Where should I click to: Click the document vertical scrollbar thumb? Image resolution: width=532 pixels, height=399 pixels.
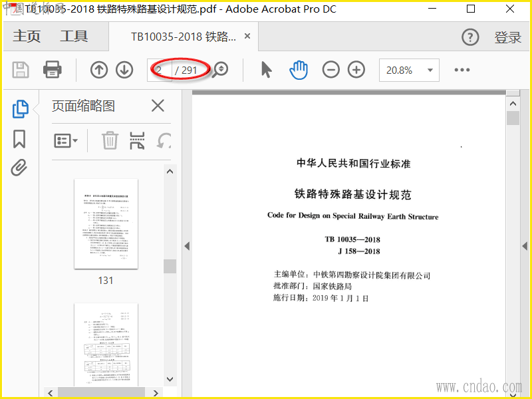tap(513, 118)
